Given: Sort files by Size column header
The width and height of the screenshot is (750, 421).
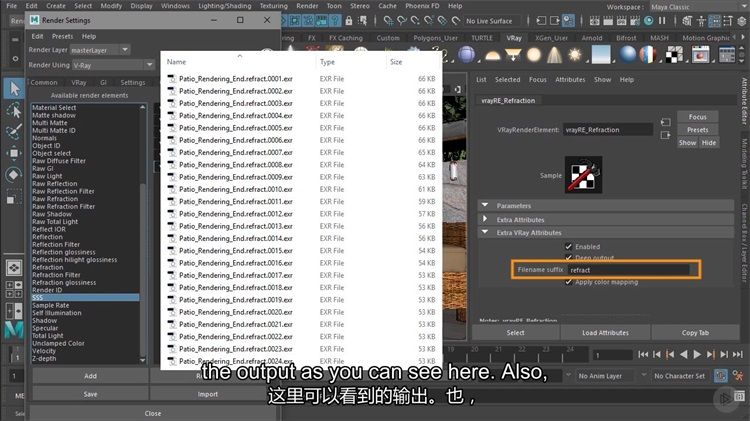Looking at the screenshot, I should (396, 62).
